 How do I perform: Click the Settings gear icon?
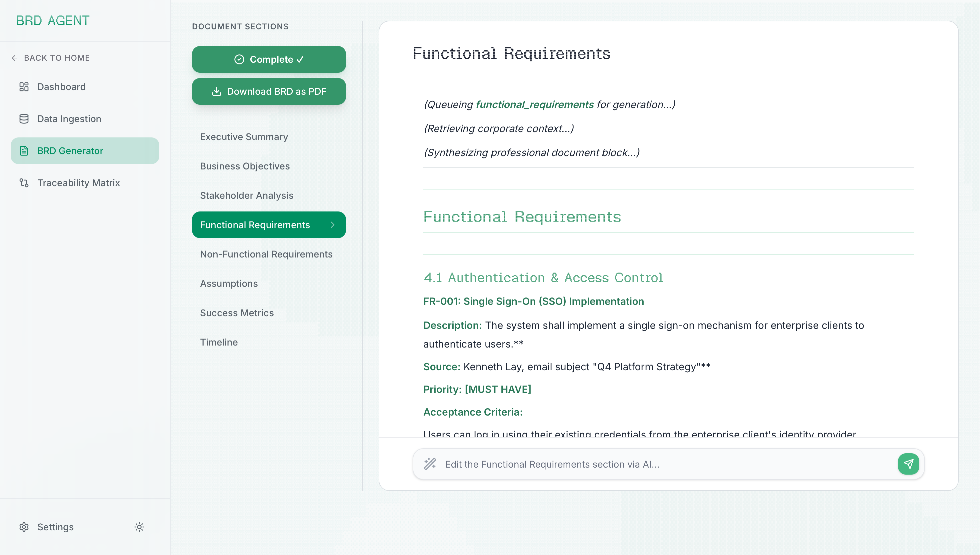[x=24, y=527]
